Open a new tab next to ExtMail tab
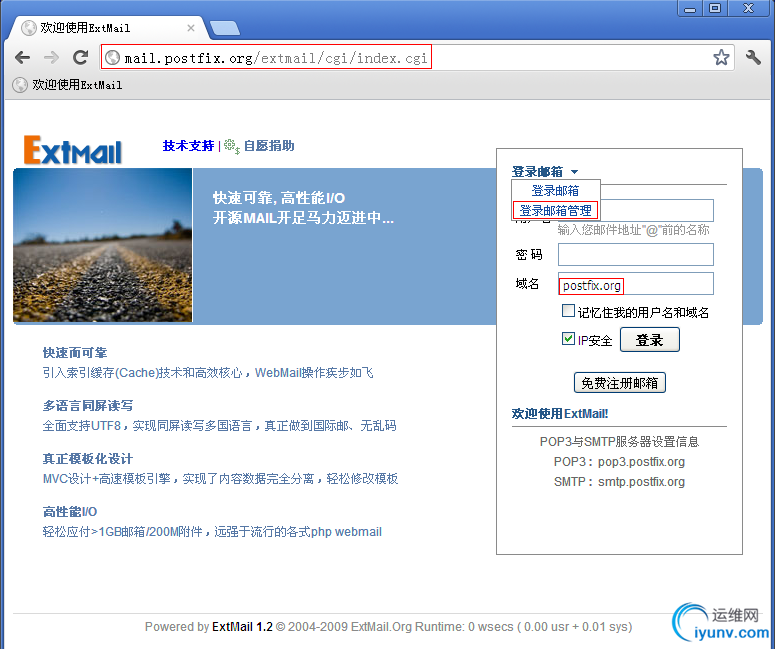 pyautogui.click(x=225, y=29)
